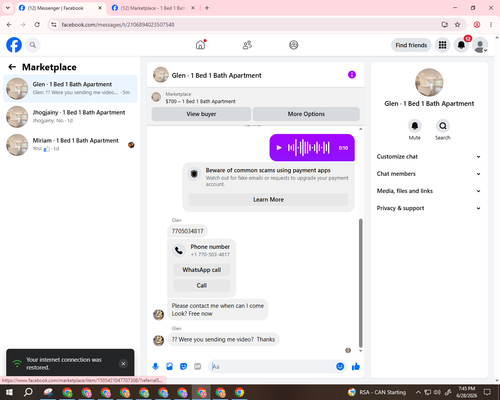Search in the conversation via Search icon
The height and width of the screenshot is (400, 500).
[443, 126]
